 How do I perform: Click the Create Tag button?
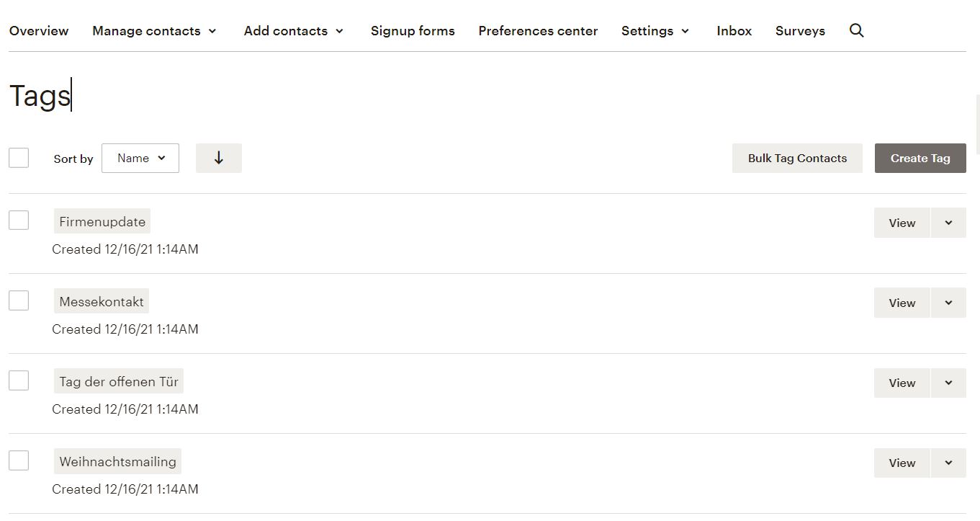[x=920, y=158]
